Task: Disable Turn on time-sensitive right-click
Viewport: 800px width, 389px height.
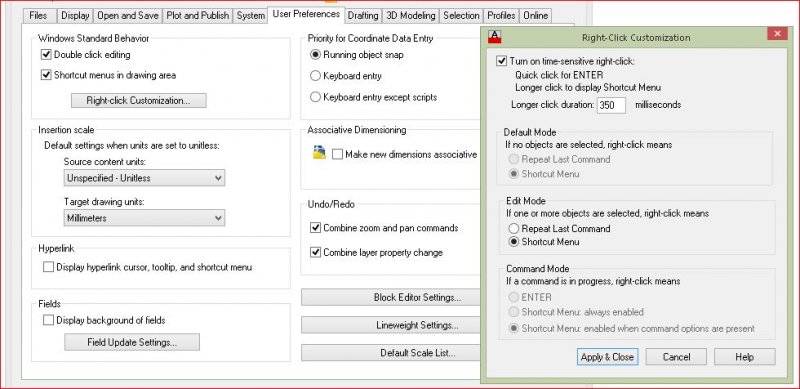Action: coord(502,61)
